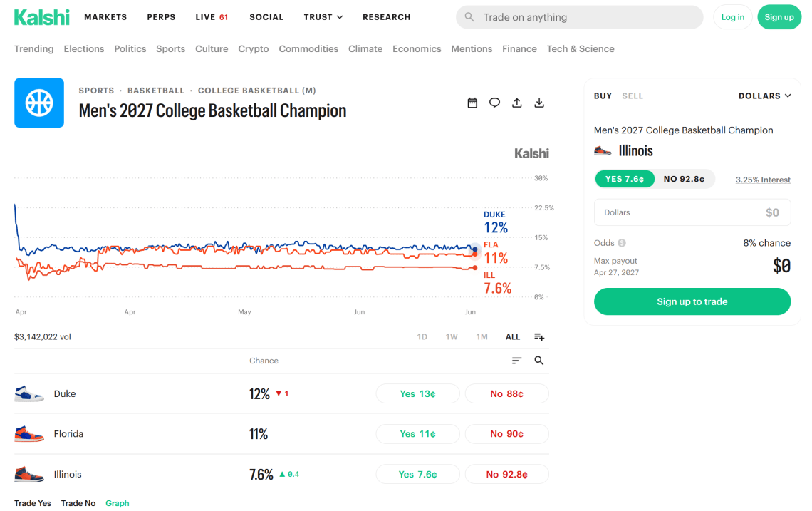This screenshot has height=511, width=812.
Task: Focus the Trade on anything search field
Action: coord(580,17)
